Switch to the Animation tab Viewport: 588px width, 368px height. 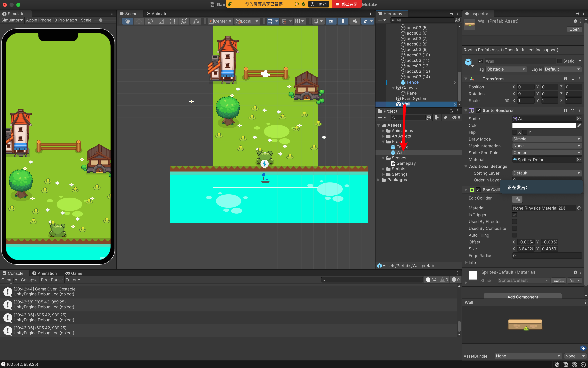pyautogui.click(x=44, y=273)
